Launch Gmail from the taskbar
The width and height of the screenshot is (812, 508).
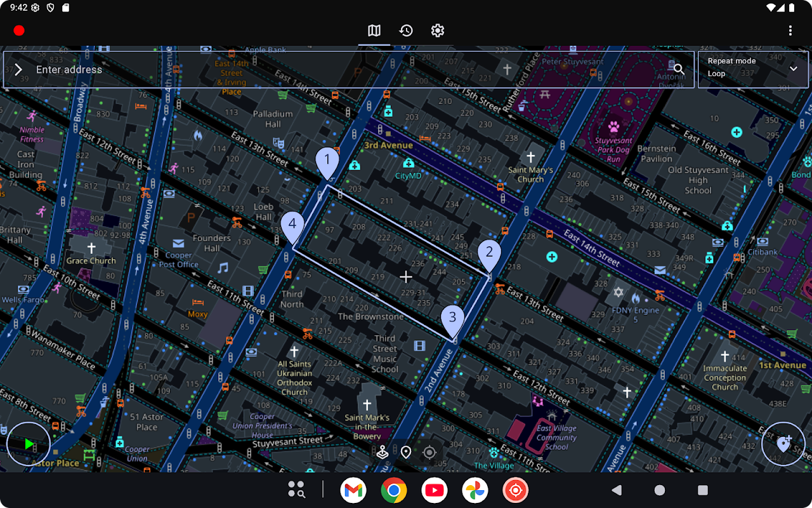[x=353, y=490]
